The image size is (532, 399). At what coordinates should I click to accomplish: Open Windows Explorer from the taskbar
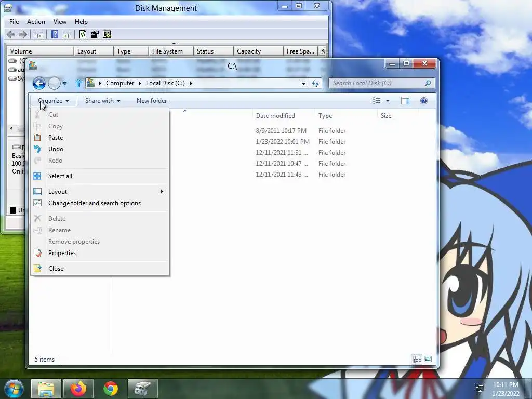pos(46,389)
